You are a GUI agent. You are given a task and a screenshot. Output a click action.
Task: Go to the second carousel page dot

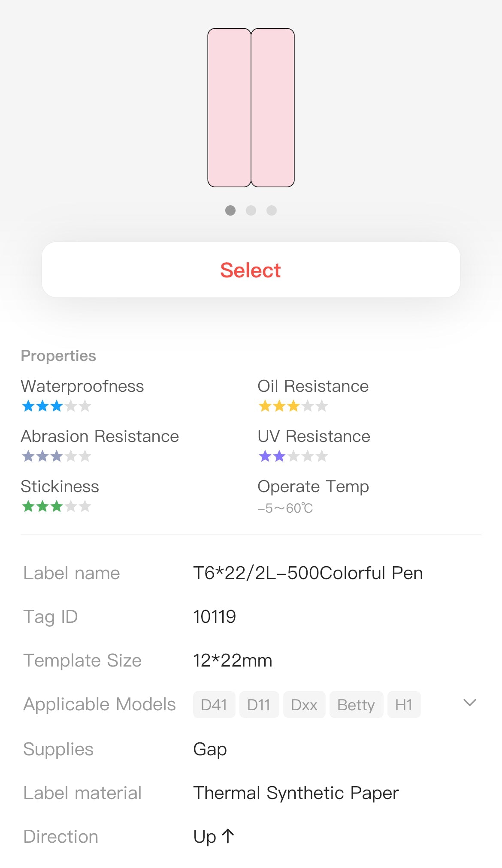click(x=251, y=210)
